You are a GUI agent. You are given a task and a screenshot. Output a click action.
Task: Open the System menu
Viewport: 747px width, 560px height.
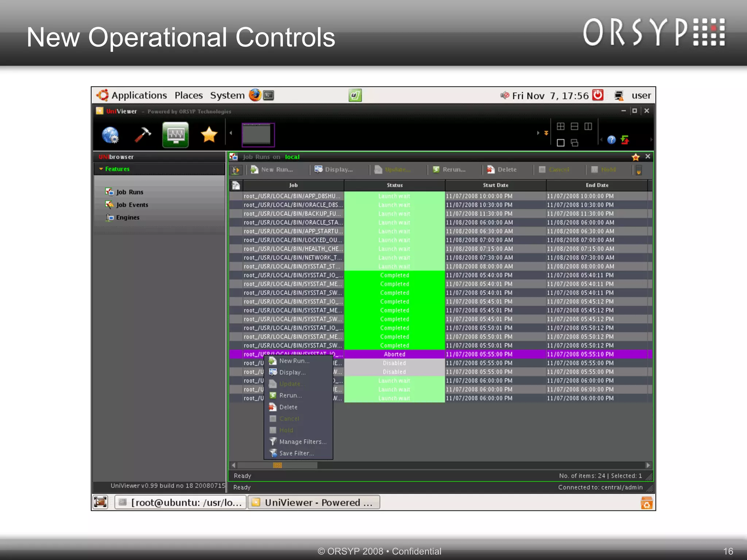click(x=227, y=95)
